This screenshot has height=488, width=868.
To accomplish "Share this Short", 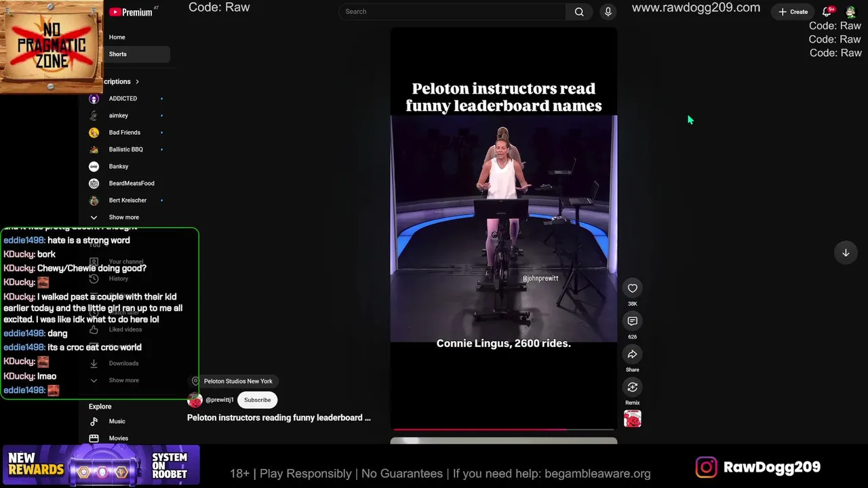I will coord(633,354).
